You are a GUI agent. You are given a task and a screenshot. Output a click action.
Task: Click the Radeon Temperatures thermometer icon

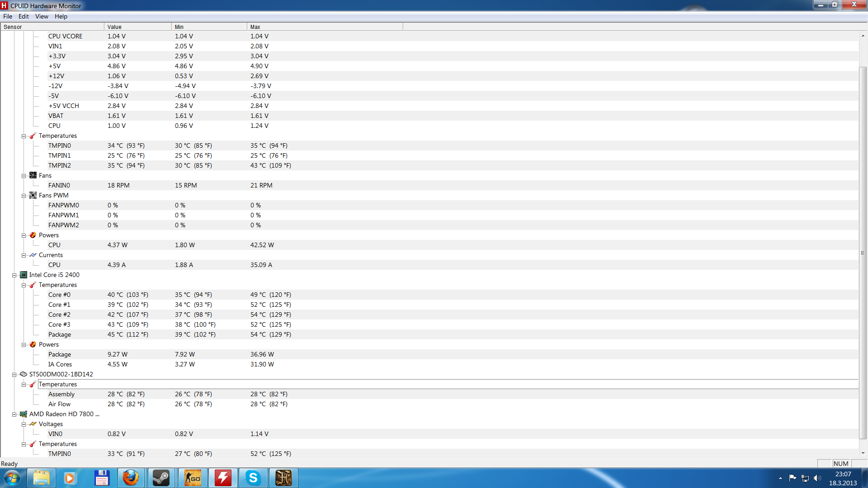tap(33, 444)
